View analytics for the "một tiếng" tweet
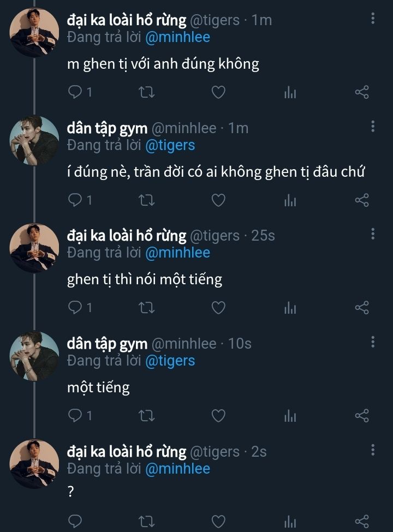 point(290,416)
